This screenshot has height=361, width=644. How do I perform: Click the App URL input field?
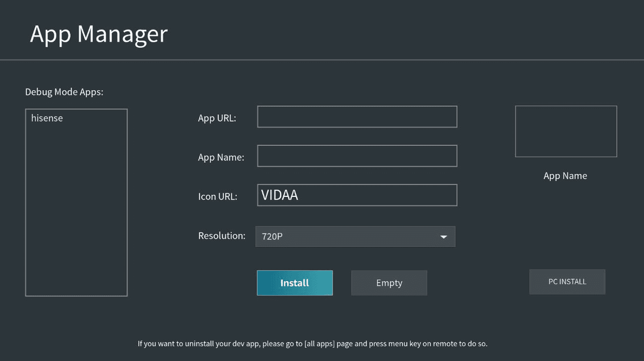point(357,117)
